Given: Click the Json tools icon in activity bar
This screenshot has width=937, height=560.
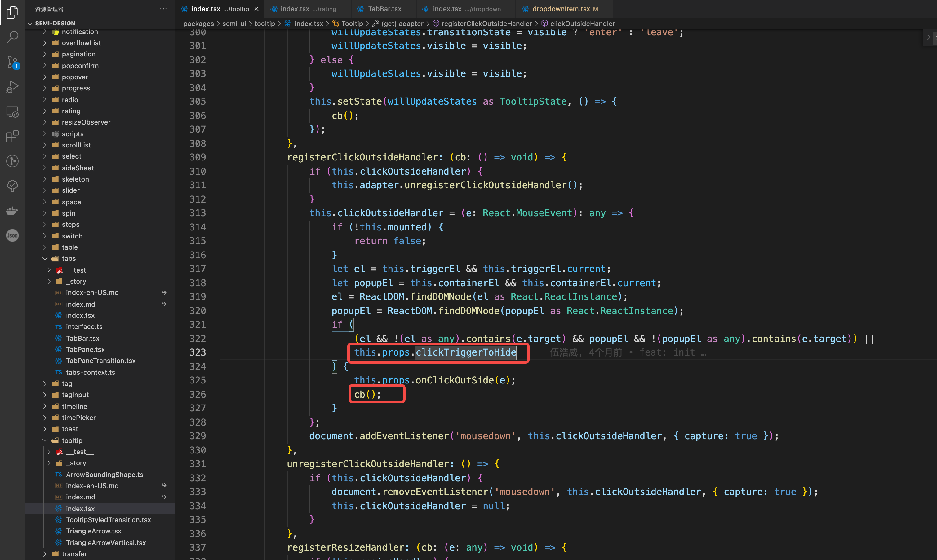Looking at the screenshot, I should click(12, 235).
